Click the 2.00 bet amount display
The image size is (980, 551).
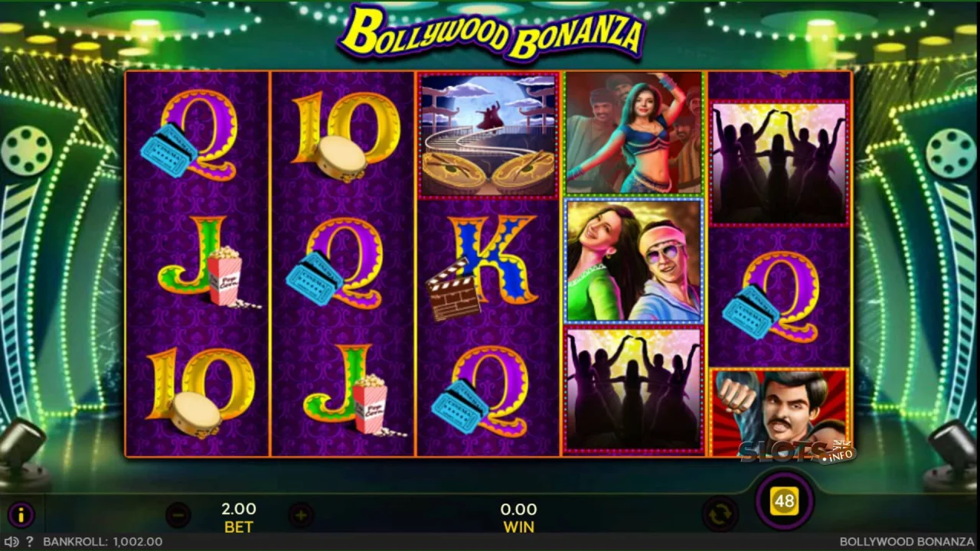[239, 509]
